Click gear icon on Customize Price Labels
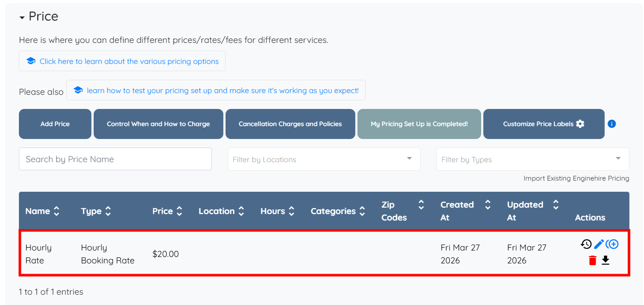The image size is (644, 305). point(580,124)
